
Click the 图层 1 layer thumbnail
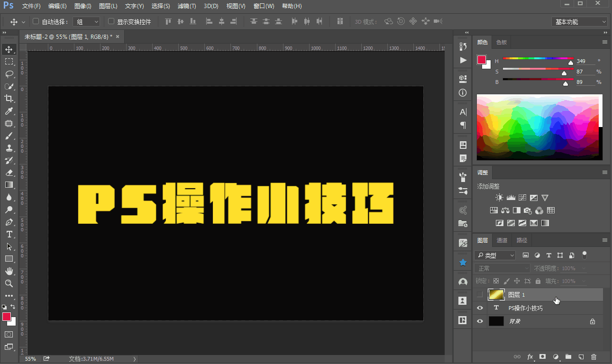[496, 294]
